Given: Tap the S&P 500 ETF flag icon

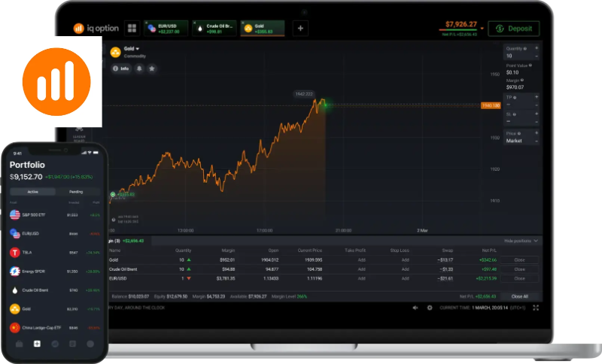Looking at the screenshot, I should click(15, 215).
